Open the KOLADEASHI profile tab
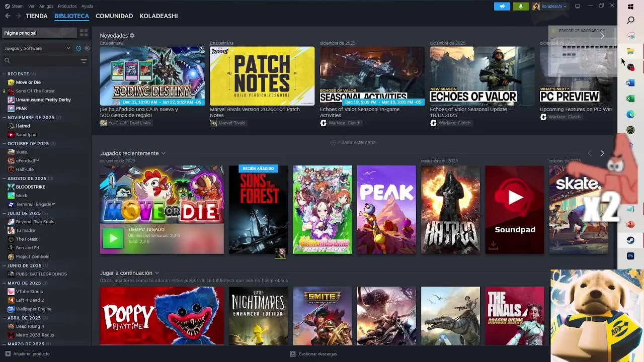This screenshot has width=644, height=362. [x=158, y=16]
